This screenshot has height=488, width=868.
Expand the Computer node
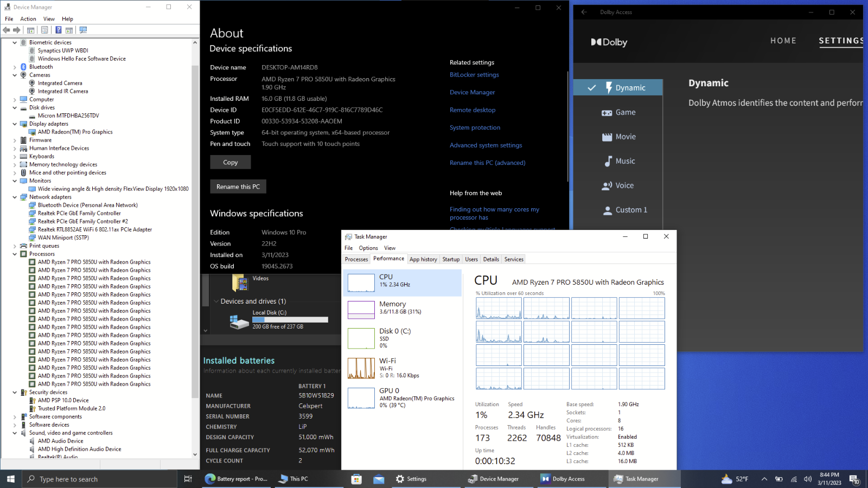click(15, 100)
